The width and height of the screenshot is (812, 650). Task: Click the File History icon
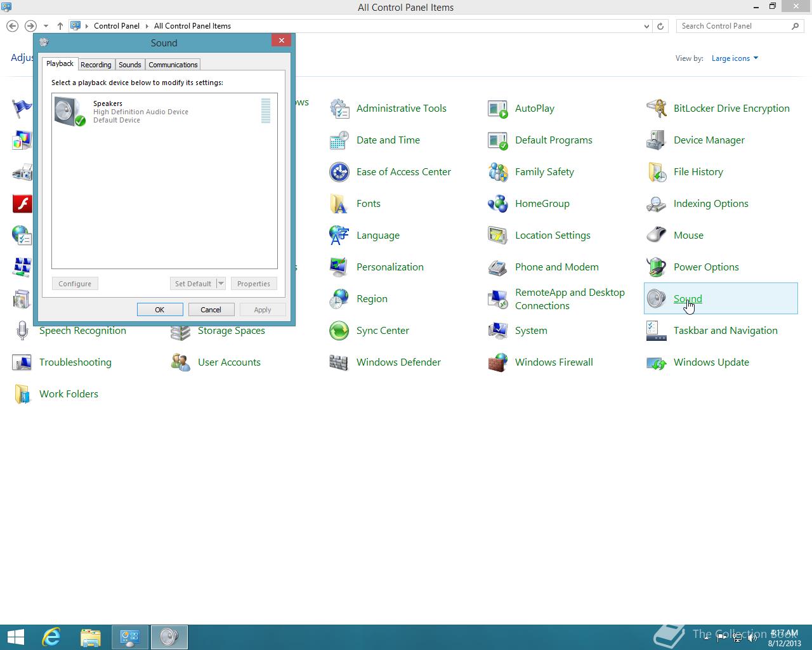click(x=657, y=172)
